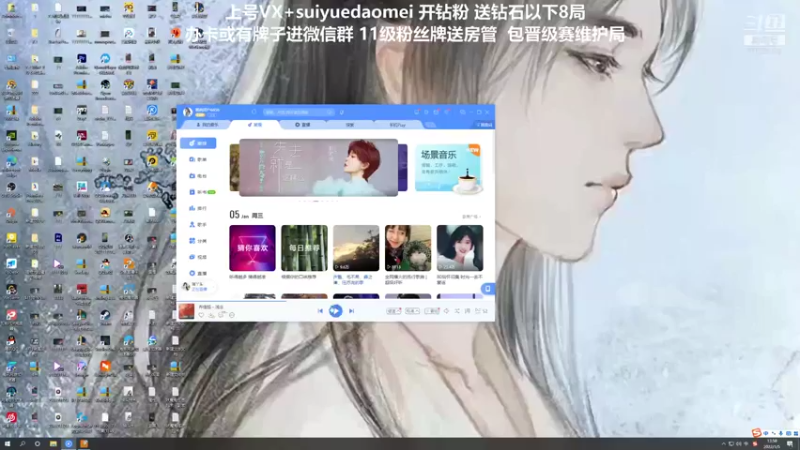The height and width of the screenshot is (450, 800).
Task: Expand hidden system tray icons arrow
Action: (x=723, y=444)
